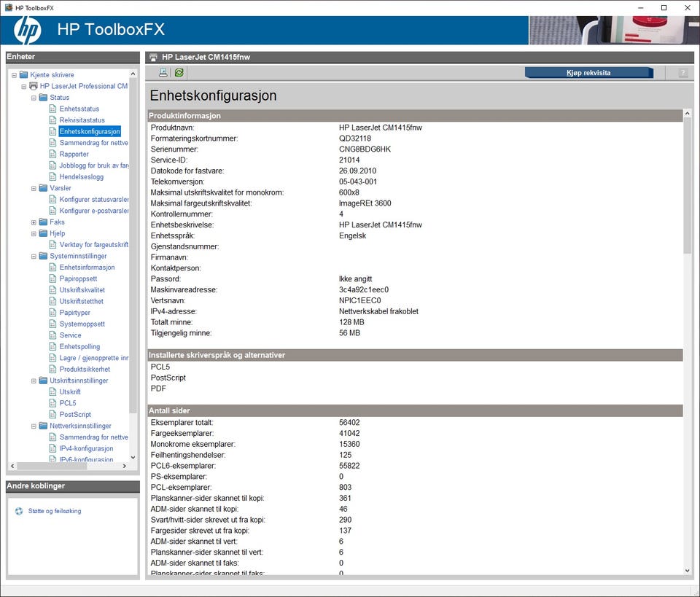Click the page icon beside PCL5
Screen dimensions: 700x597
(52, 403)
